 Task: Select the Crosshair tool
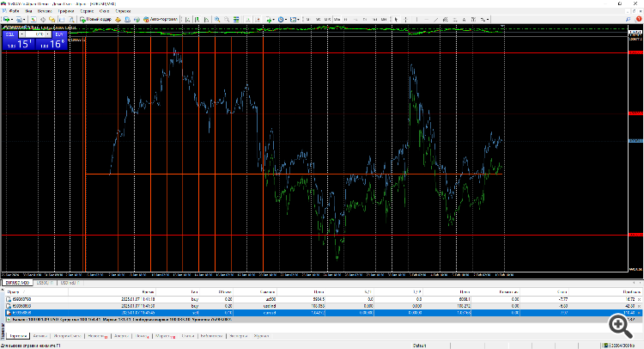(405, 19)
